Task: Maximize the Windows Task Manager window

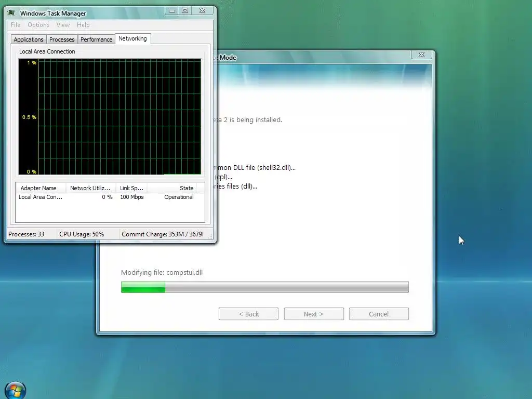Action: click(185, 10)
